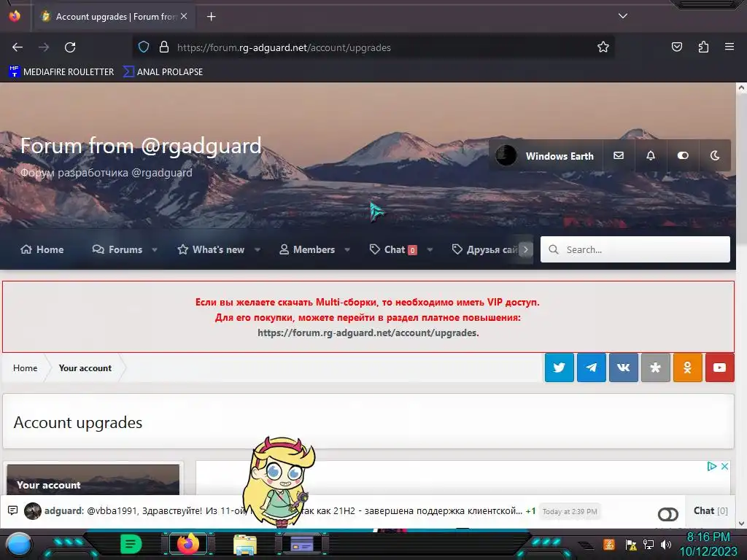
Task: Click the forum Search input field
Action: coord(635,249)
